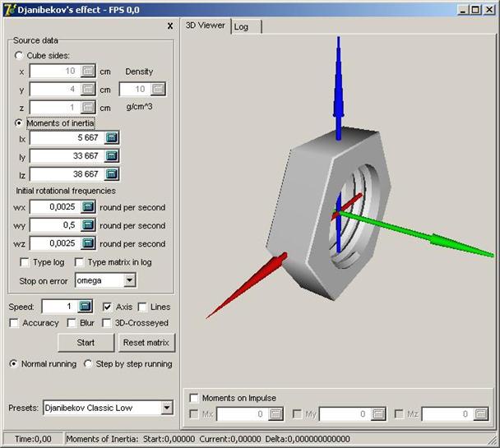Switch to the Log tab
The image size is (500, 448).
[x=243, y=26]
